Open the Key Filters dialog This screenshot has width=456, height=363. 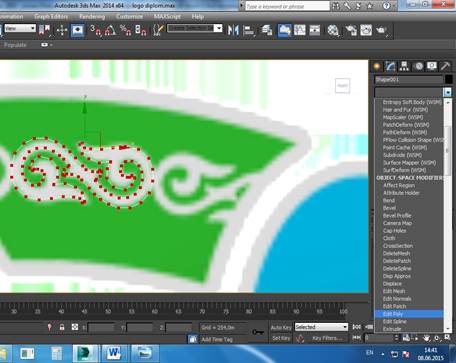327,338
